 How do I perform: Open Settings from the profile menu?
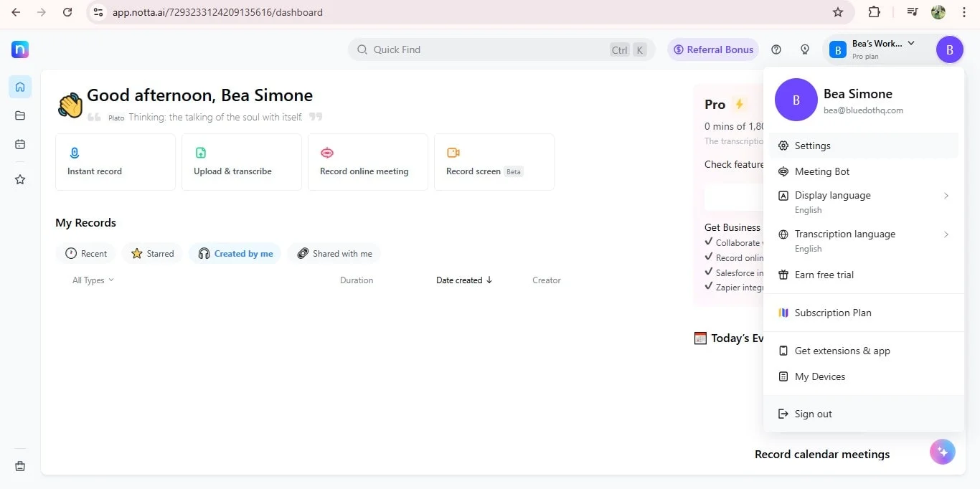click(864, 146)
